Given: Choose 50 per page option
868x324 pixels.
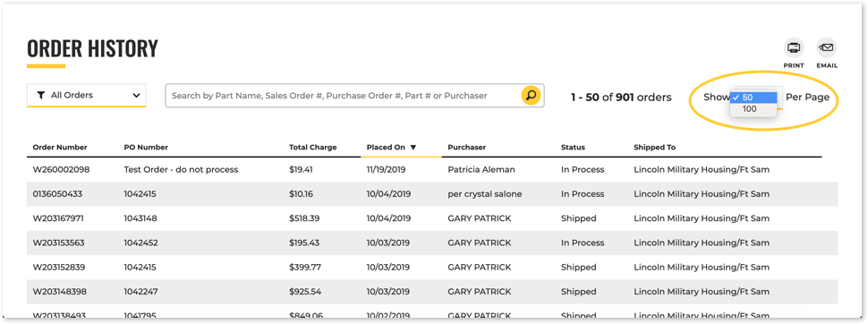Looking at the screenshot, I should click(753, 98).
